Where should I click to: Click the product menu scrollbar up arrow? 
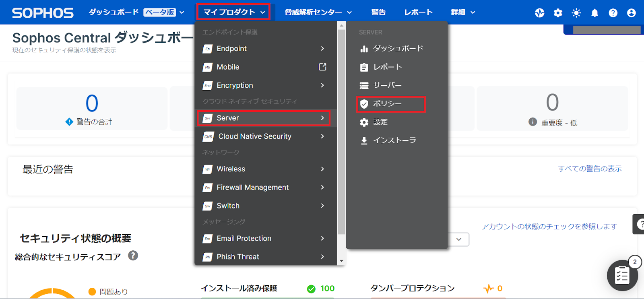click(x=342, y=25)
